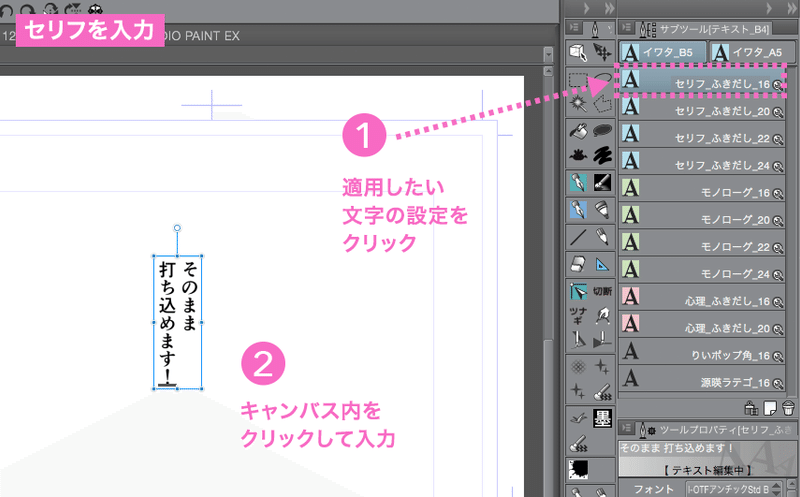Select the Marker tool icon
The width and height of the screenshot is (800, 497).
click(x=602, y=210)
